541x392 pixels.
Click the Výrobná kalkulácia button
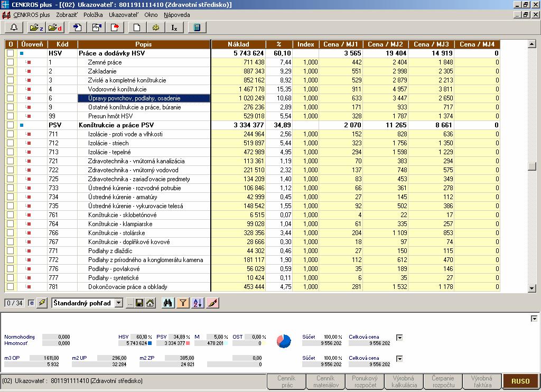click(404, 381)
